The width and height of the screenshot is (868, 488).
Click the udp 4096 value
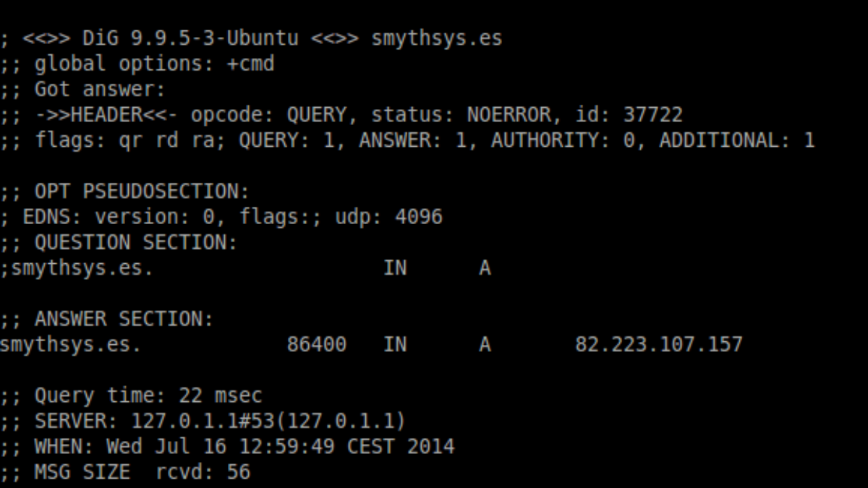(x=394, y=217)
